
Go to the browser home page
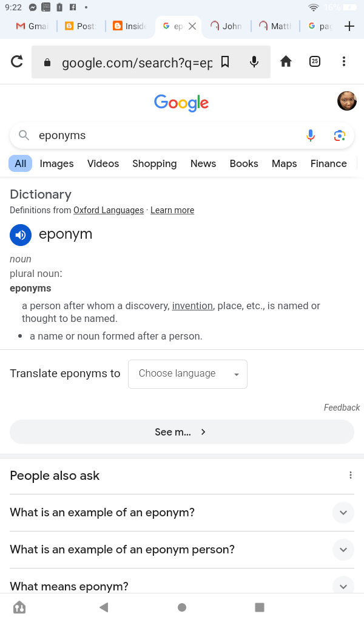tap(286, 61)
